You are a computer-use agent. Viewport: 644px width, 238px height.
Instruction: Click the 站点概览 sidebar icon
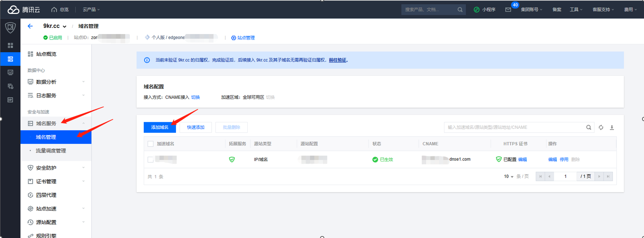point(30,54)
